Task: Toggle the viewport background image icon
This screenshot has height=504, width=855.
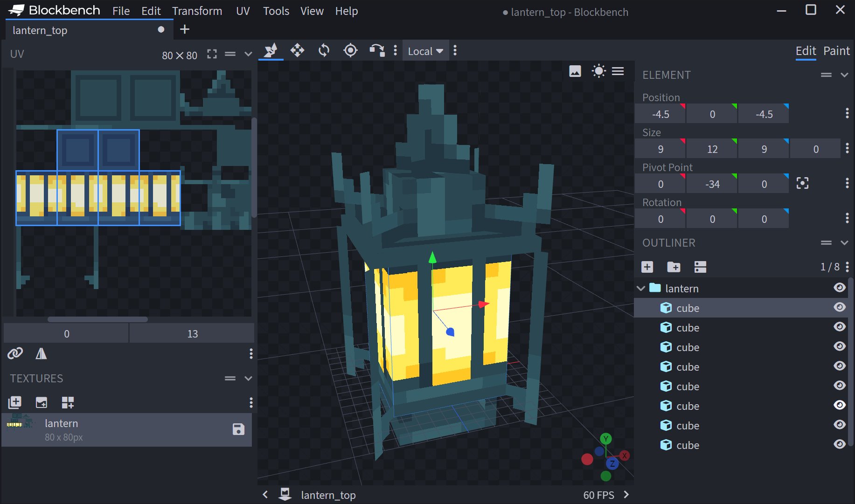Action: 576,71
